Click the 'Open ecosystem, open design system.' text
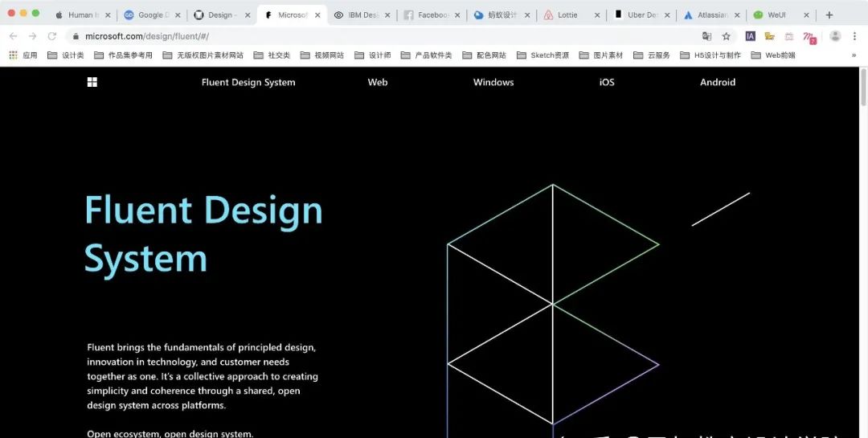This screenshot has height=438, width=868. point(170,433)
